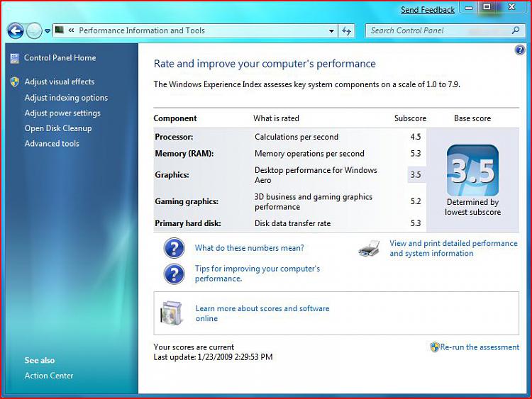Select the Graphics: row label
532x399 pixels.
click(172, 175)
